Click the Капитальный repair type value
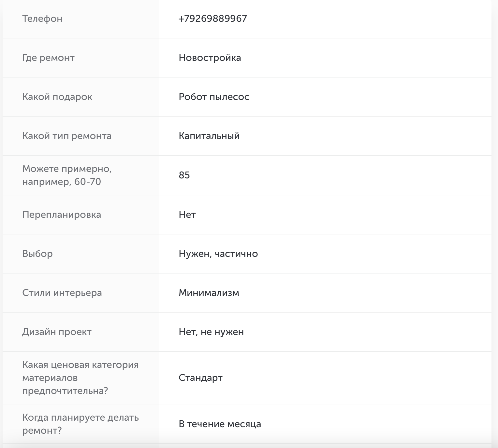498x448 pixels. 209,136
